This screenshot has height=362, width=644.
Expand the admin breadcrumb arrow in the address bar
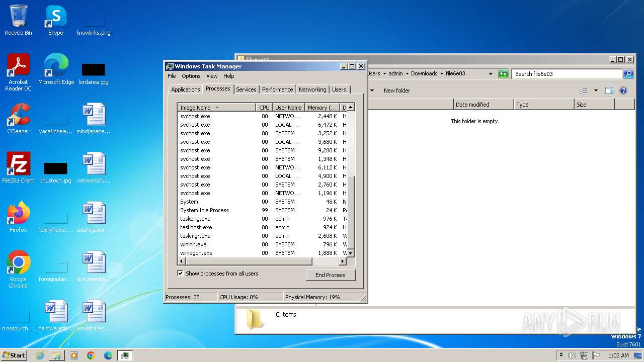tap(407, 73)
